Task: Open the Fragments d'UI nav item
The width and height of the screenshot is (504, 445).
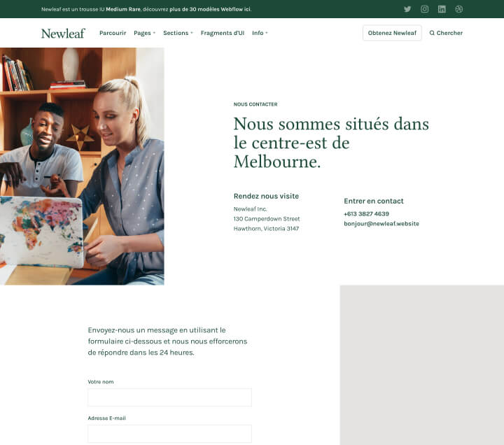Action: [x=223, y=33]
